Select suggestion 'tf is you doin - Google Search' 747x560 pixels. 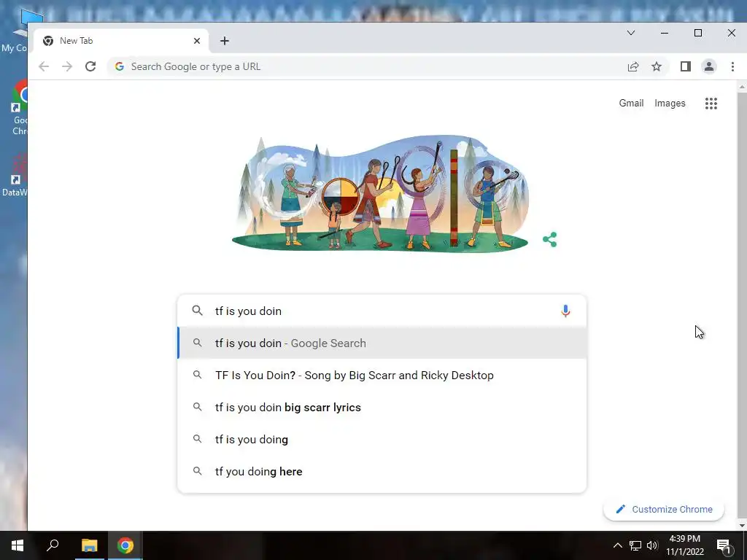382,343
